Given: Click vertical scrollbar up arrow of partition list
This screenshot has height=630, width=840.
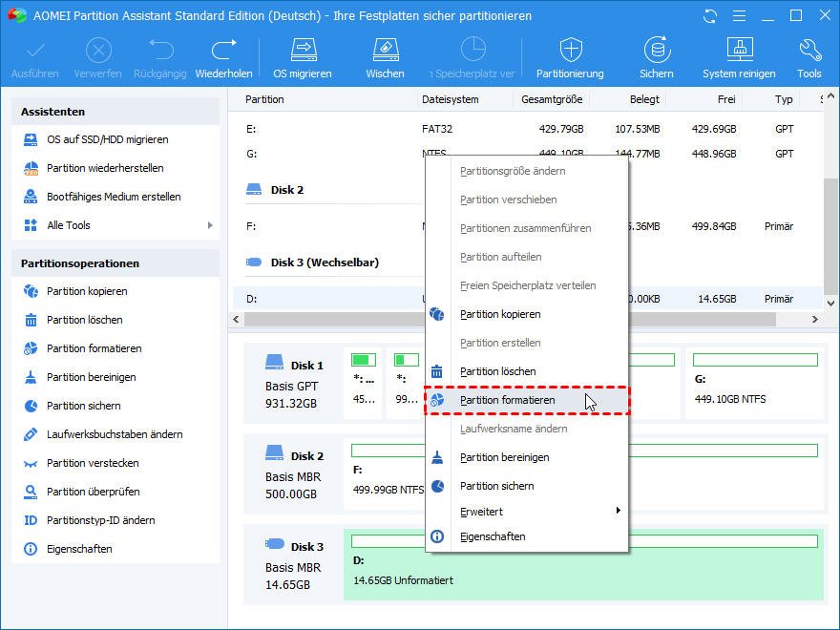Looking at the screenshot, I should [830, 96].
